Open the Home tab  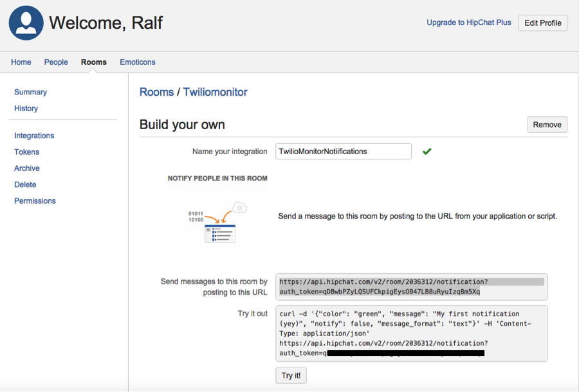pos(21,62)
